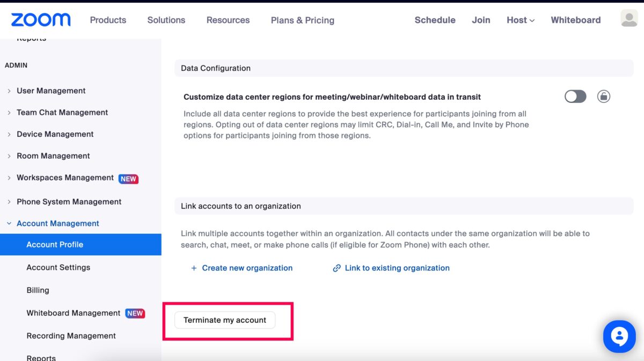The width and height of the screenshot is (644, 361).
Task: Select Account Settings in sidebar
Action: tap(58, 267)
